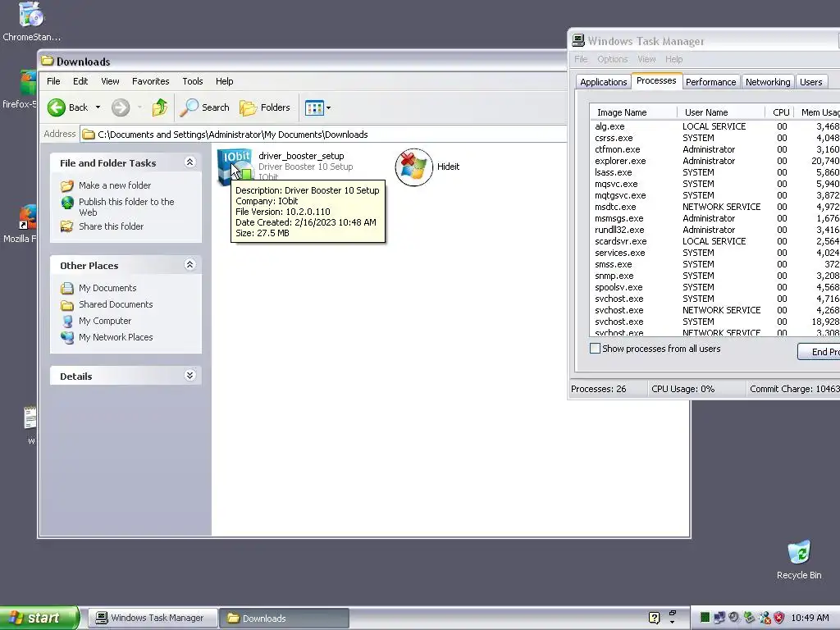Click the Forward arrow icon in Downloads

[121, 107]
